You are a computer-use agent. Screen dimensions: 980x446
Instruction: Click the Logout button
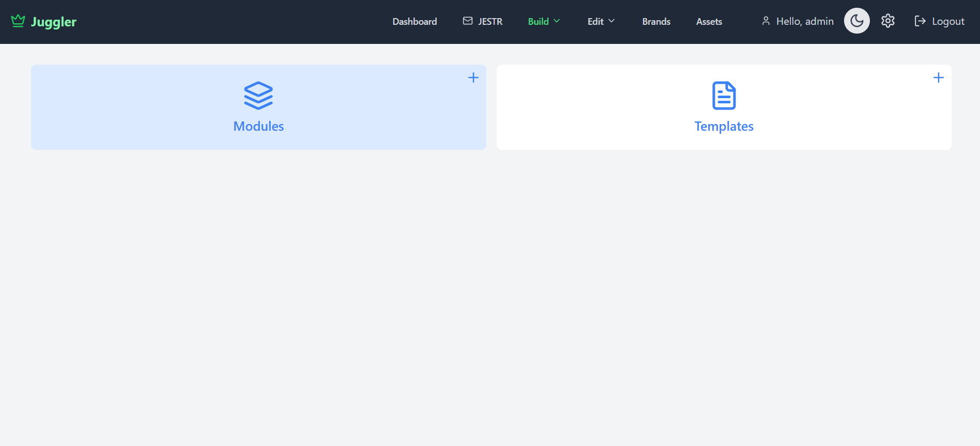point(939,21)
